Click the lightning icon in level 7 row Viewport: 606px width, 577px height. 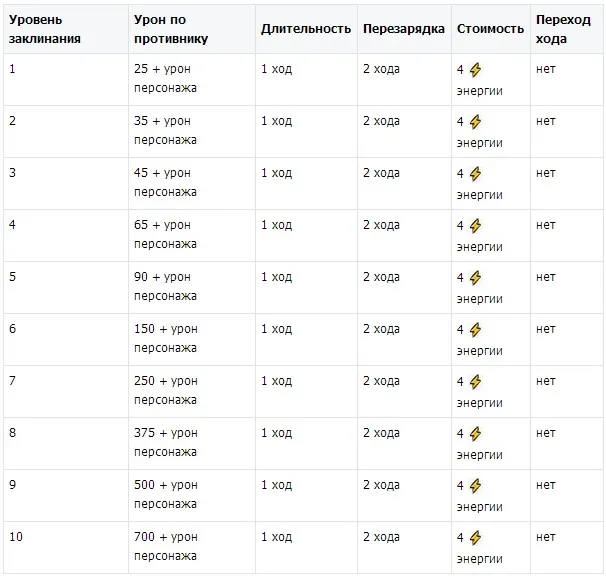pyautogui.click(x=475, y=382)
